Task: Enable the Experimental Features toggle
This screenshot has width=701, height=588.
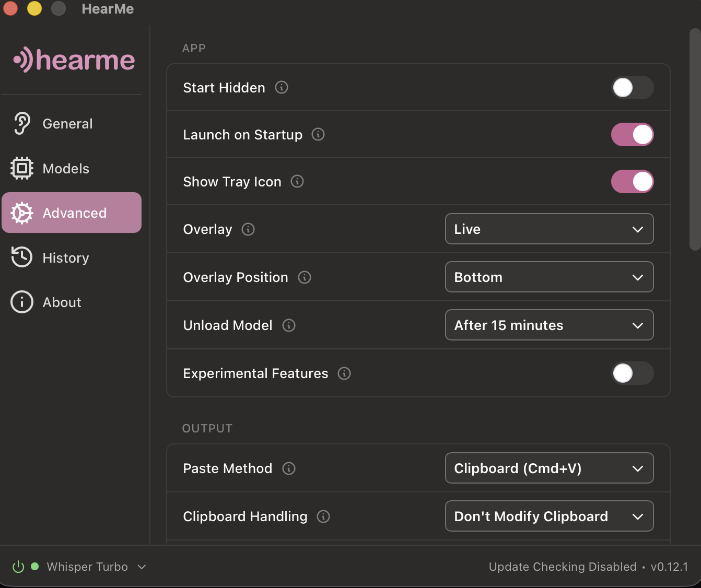Action: point(633,373)
